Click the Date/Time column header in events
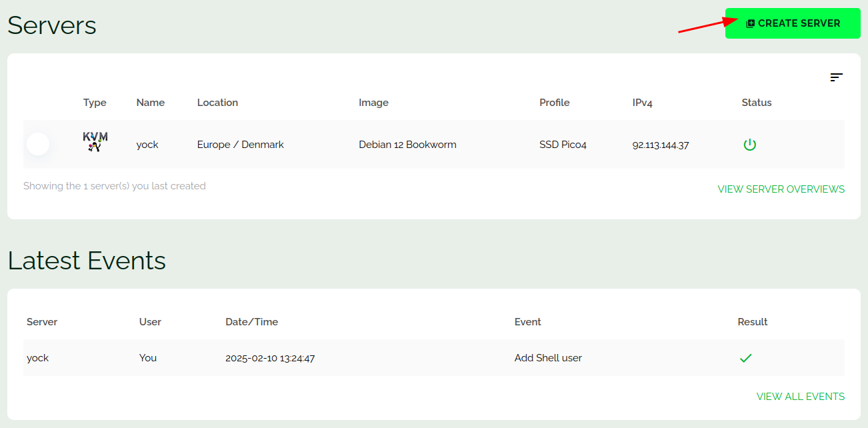This screenshot has width=868, height=428. [251, 322]
